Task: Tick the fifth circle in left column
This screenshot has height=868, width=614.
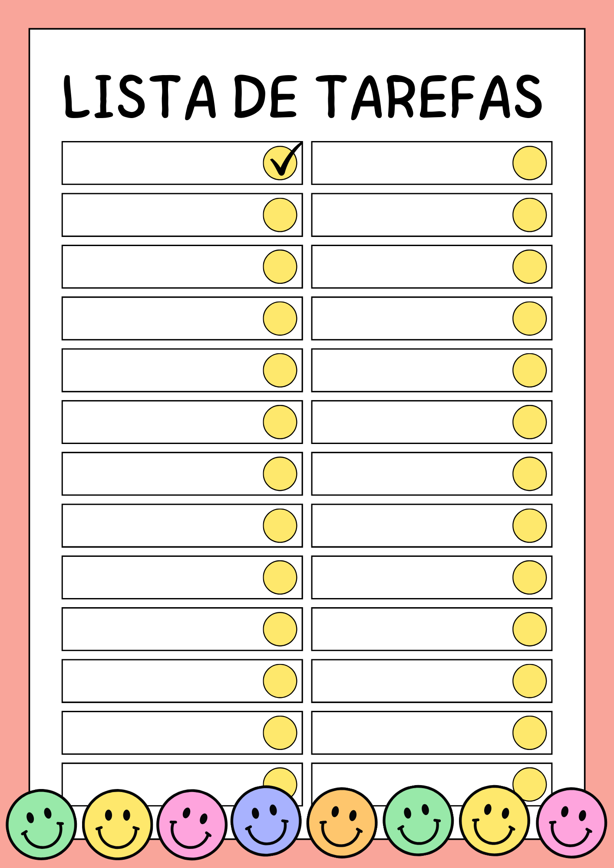Action: pyautogui.click(x=280, y=370)
